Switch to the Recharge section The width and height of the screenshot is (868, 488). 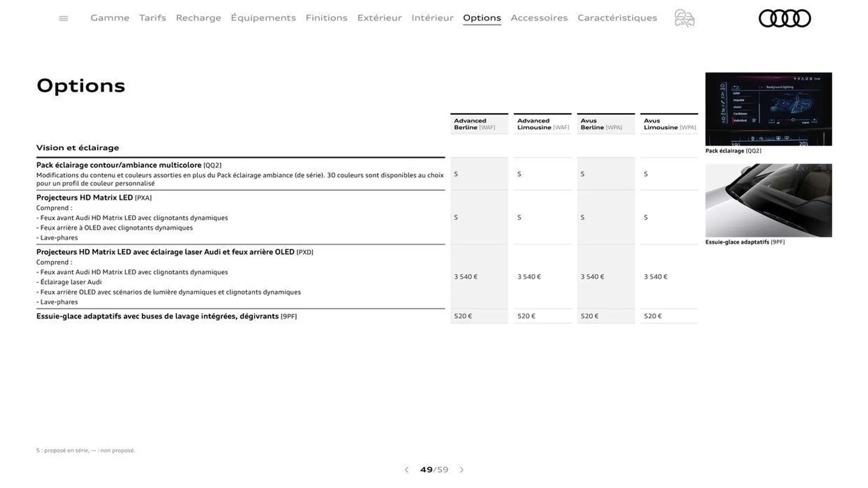coord(198,18)
